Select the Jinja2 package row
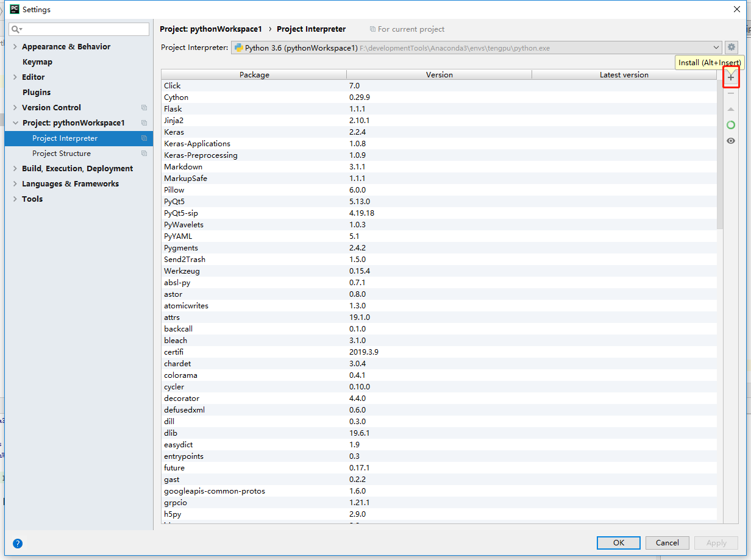Image resolution: width=751 pixels, height=560 pixels. click(x=439, y=121)
